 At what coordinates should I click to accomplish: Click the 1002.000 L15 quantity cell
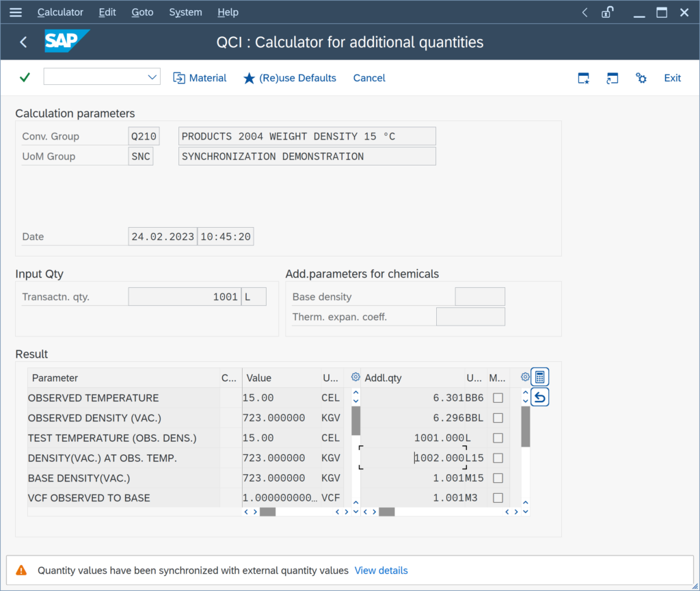pos(413,458)
